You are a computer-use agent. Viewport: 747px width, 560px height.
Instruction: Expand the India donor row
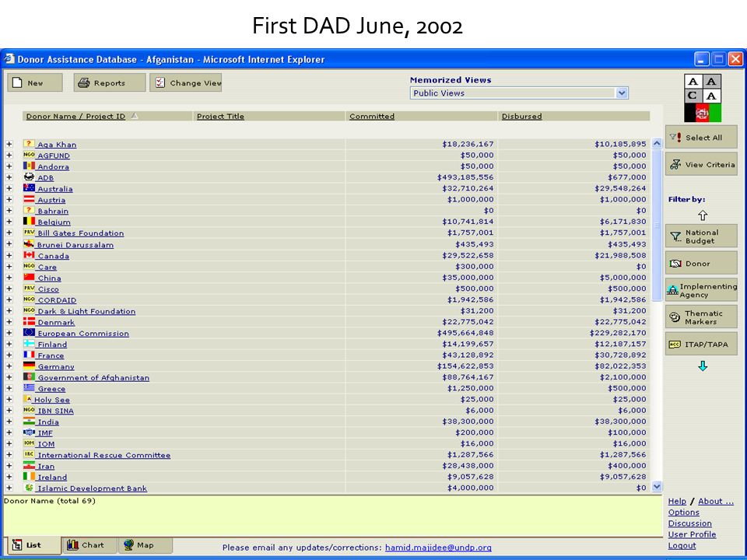pyautogui.click(x=9, y=422)
